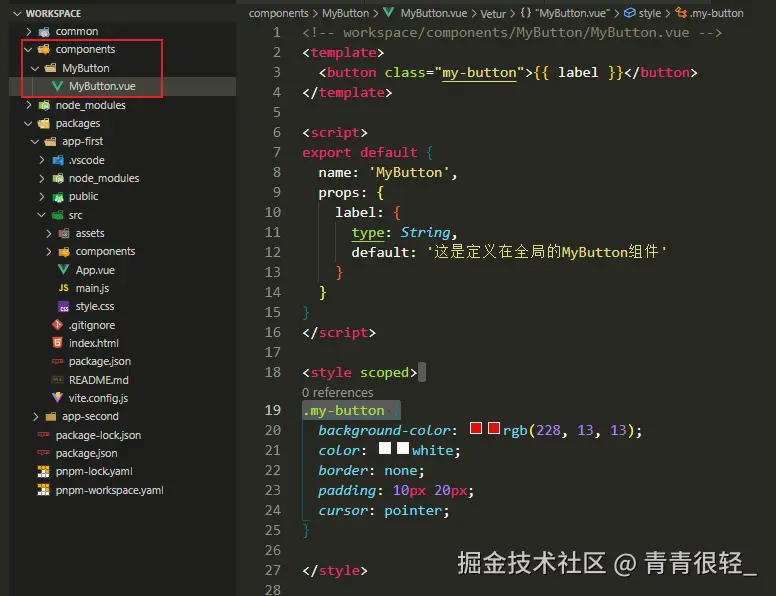Viewport: 776px width, 596px height.
Task: Open the second red swatch before rgb
Action: (x=494, y=428)
